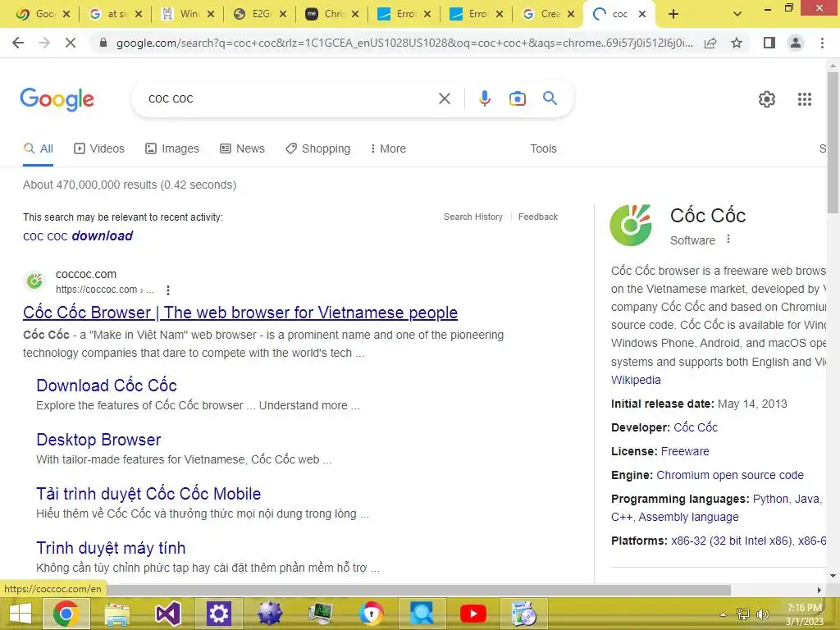
Task: Close the Crea browser tab
Action: [572, 14]
